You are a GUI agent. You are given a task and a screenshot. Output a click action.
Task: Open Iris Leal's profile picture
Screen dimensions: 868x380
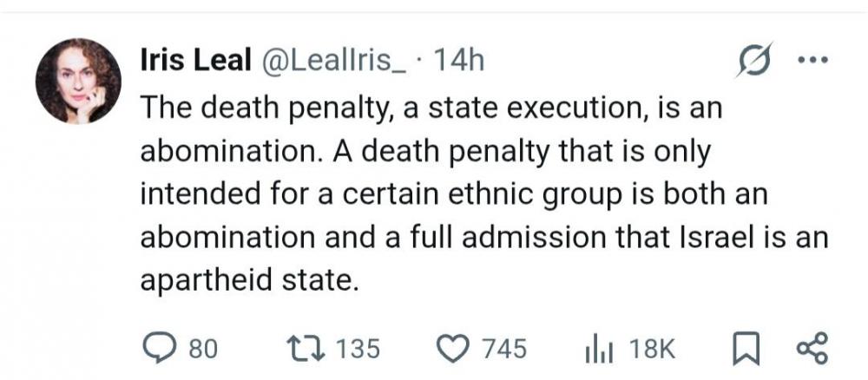click(77, 81)
